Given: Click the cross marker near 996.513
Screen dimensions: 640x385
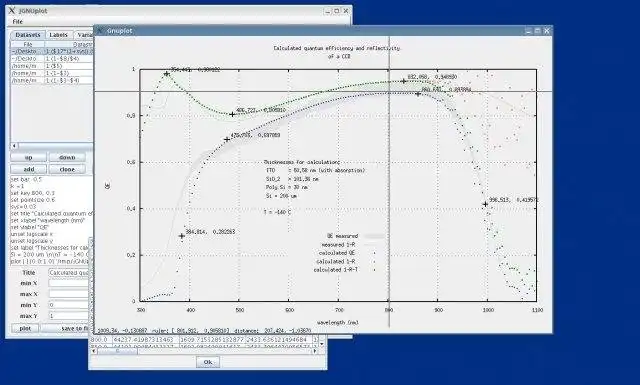Looking at the screenshot, I should coord(485,204).
